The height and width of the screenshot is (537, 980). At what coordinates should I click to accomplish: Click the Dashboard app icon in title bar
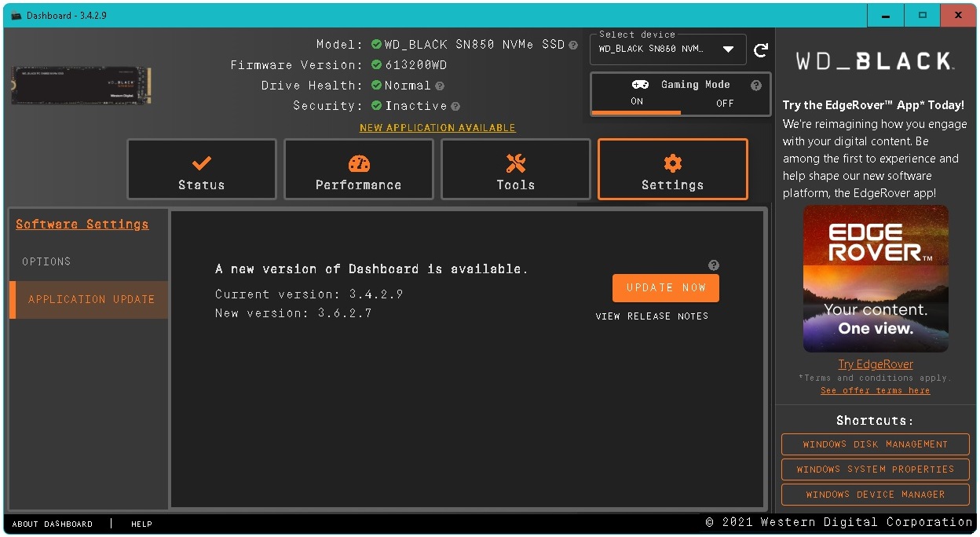click(16, 16)
